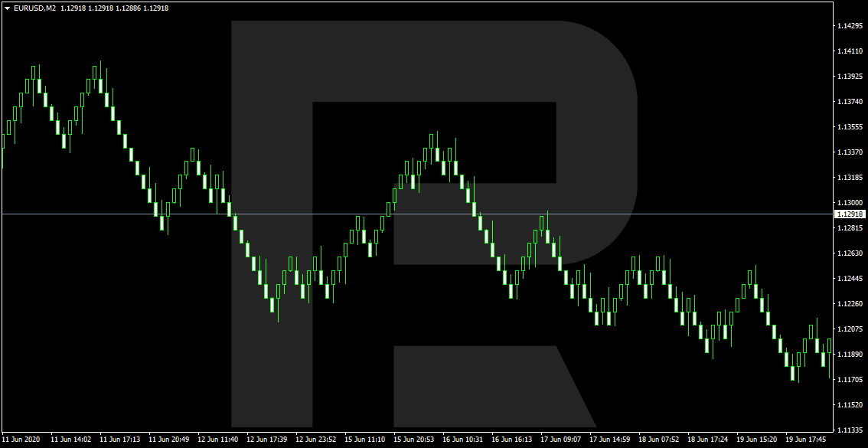Pick the 17 Jun 09:07 time marker
Screen dimensions: 868x448
560,440
